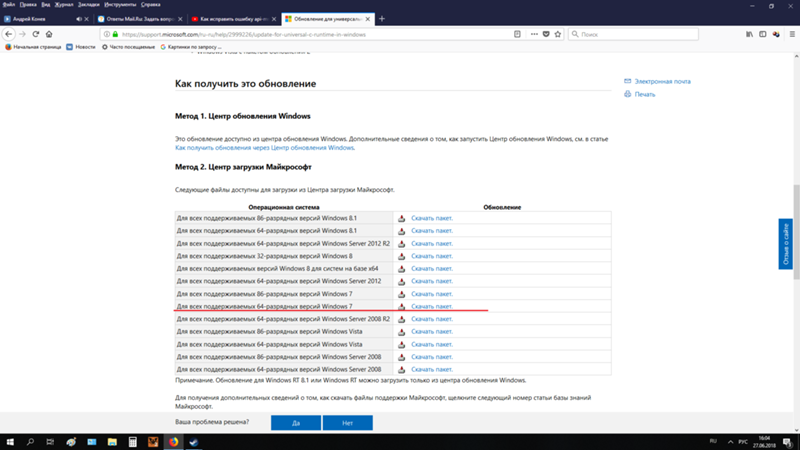Click download icon for 86-разрядных Windows 8.1

click(x=402, y=218)
